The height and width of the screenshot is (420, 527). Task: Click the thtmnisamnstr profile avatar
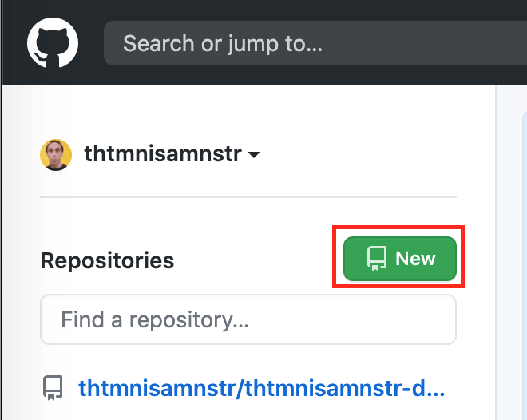click(x=56, y=155)
